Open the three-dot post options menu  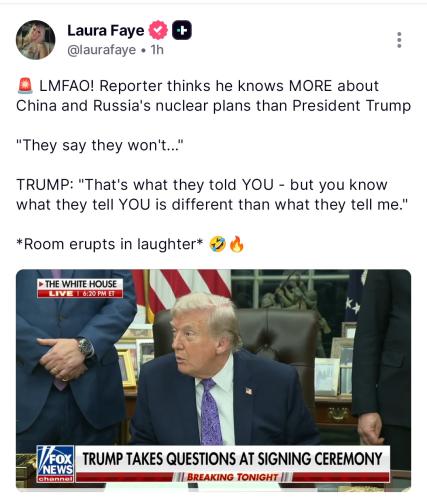click(x=399, y=40)
